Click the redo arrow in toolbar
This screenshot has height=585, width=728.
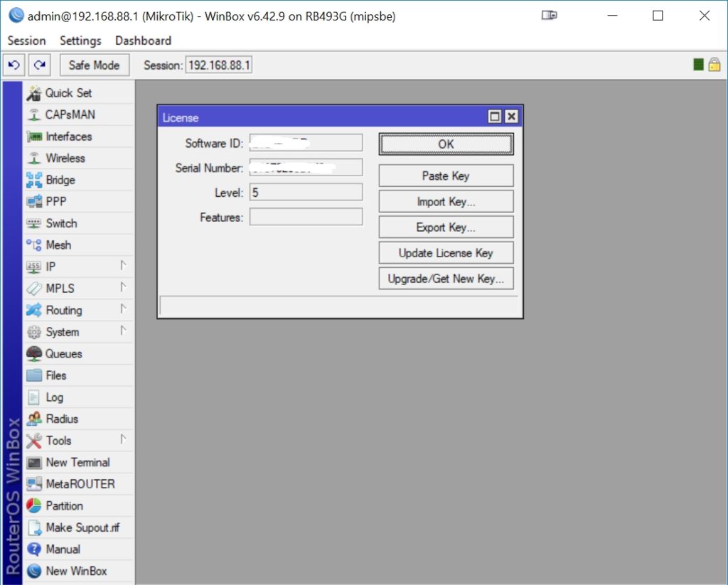coord(40,65)
